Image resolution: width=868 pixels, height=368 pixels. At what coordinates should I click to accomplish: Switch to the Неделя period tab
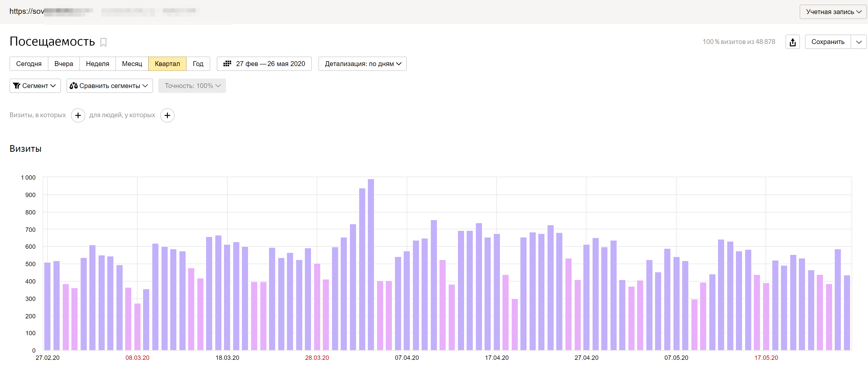coord(97,64)
